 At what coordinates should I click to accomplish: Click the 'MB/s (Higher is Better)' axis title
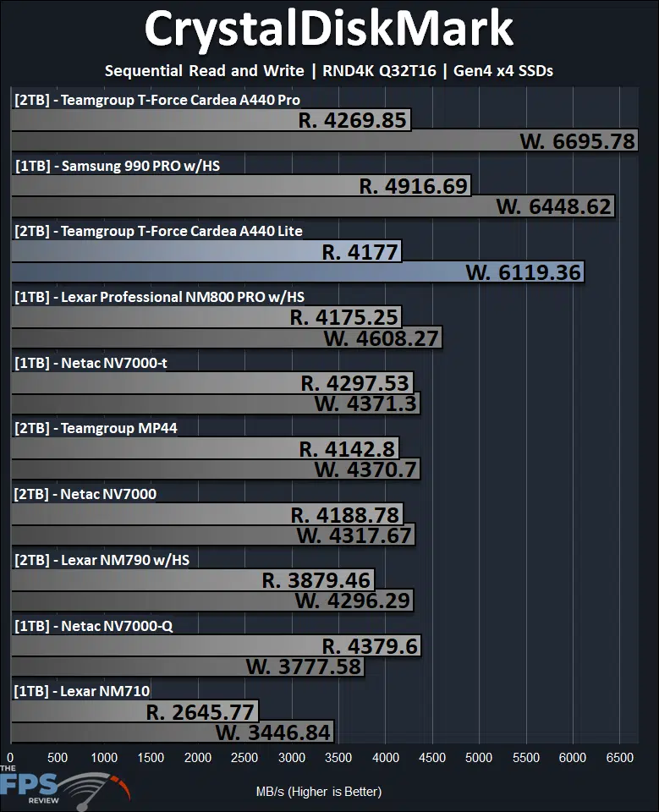(319, 792)
